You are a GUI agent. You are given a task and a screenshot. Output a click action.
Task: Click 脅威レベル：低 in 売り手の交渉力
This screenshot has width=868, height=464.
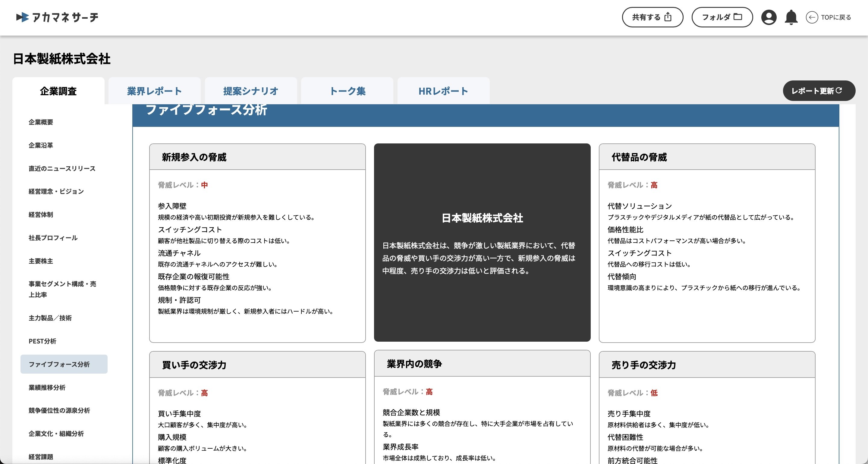click(x=633, y=393)
